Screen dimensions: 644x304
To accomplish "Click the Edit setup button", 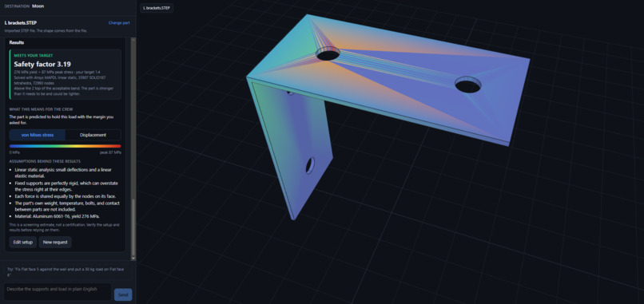I will (x=23, y=242).
